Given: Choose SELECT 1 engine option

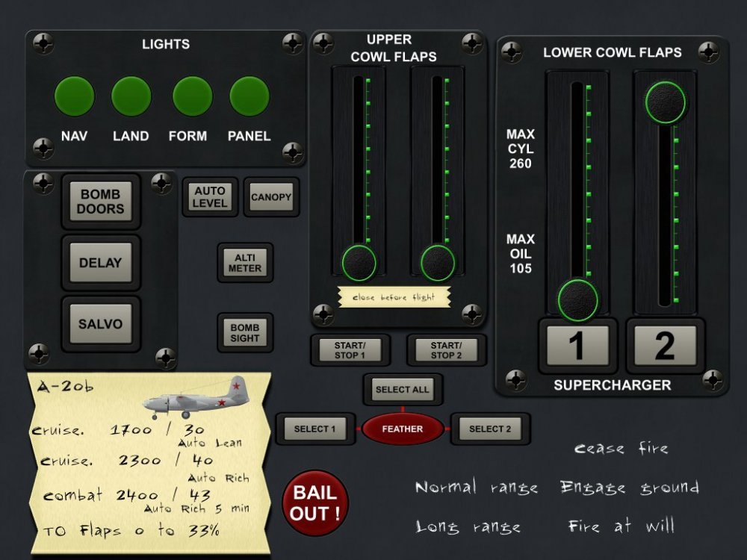Looking at the screenshot, I should tap(315, 429).
